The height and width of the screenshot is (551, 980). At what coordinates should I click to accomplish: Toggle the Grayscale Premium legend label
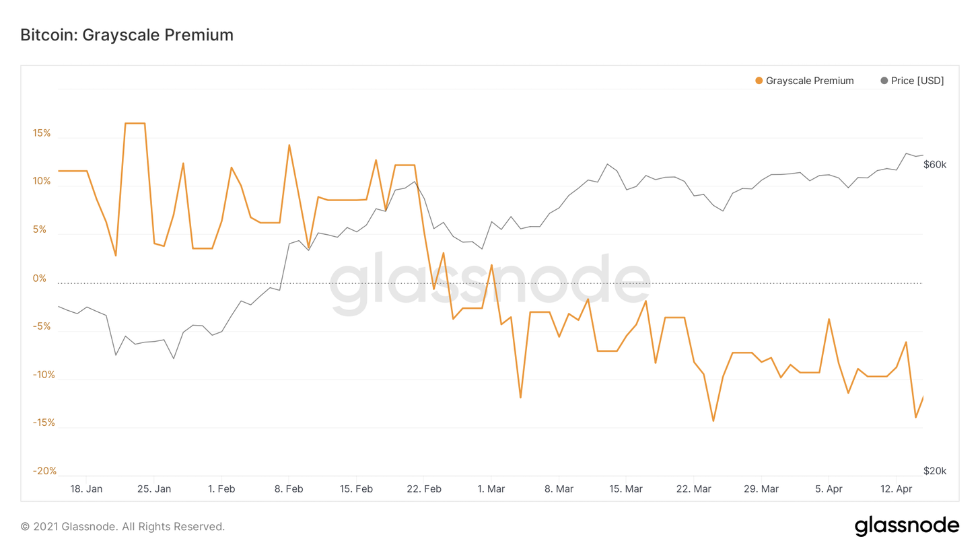810,81
